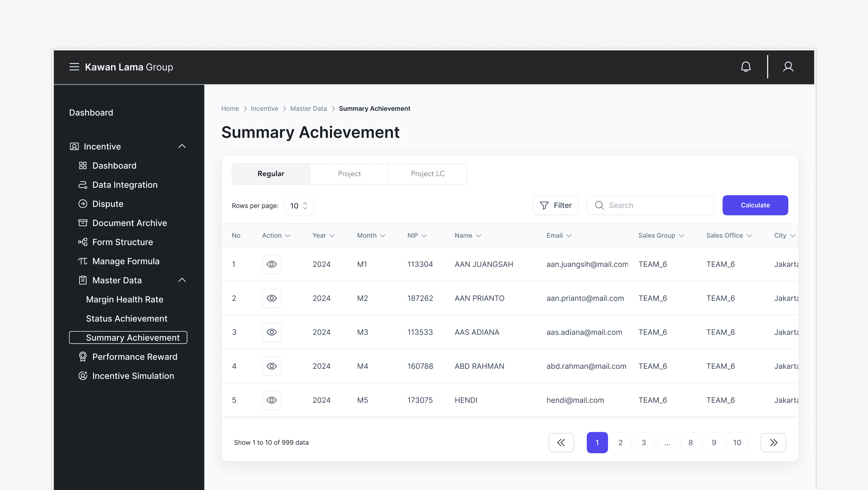868x490 pixels.
Task: View details for AAN JUANGSAH row
Action: 272,264
